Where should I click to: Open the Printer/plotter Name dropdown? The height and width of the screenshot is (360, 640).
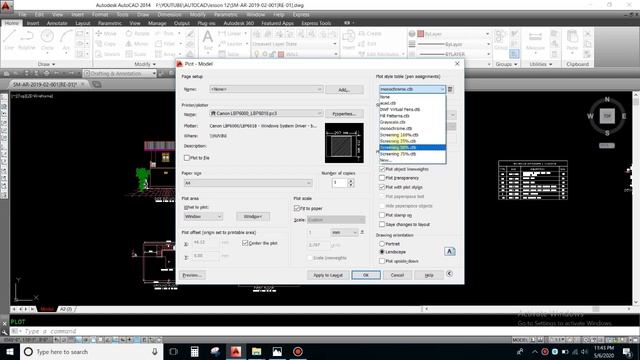266,113
